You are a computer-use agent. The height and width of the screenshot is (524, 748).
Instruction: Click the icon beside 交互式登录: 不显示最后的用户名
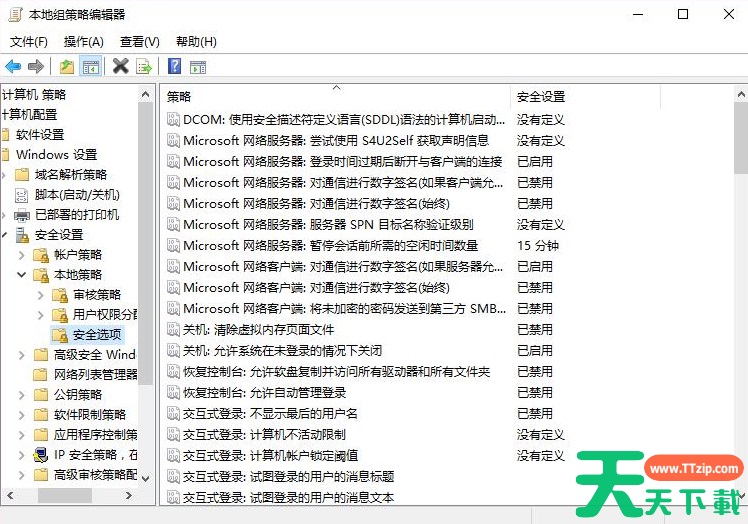(173, 413)
